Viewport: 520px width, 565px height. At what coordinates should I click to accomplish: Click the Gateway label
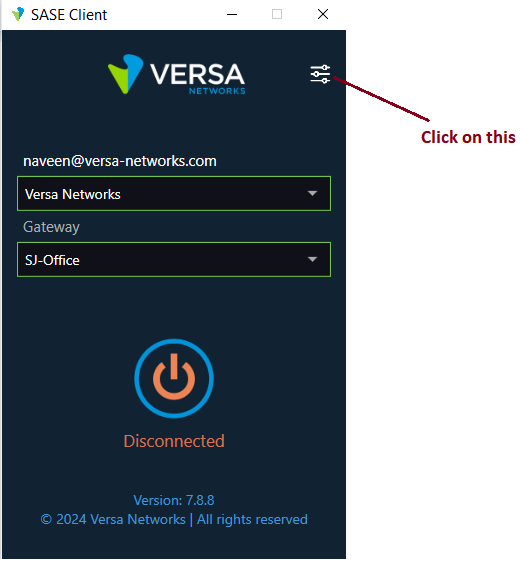[51, 227]
